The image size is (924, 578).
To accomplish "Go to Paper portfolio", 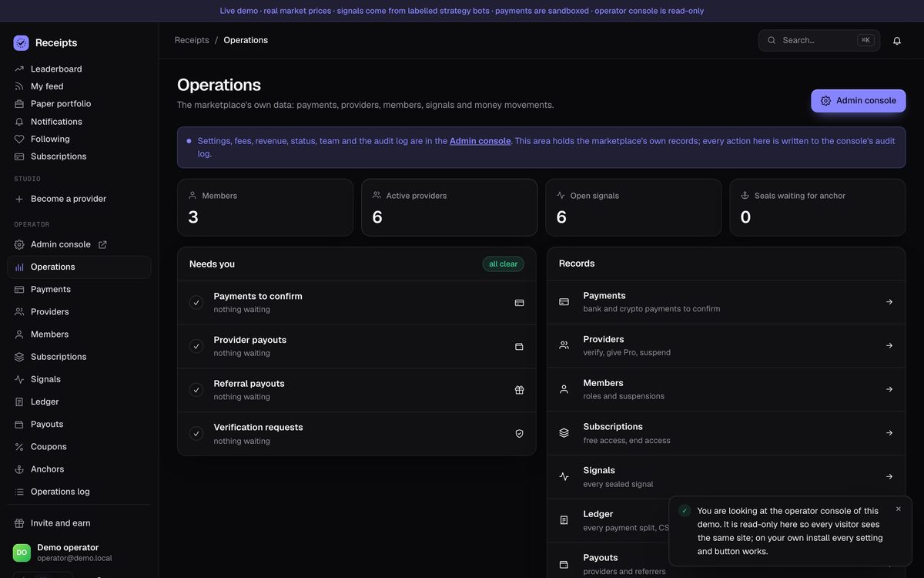I will pos(79,104).
